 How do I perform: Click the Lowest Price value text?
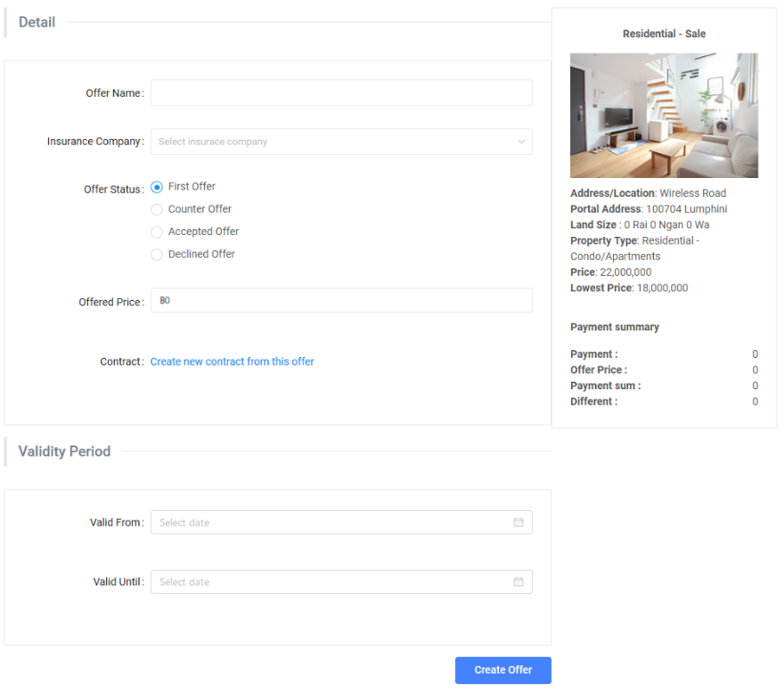pyautogui.click(x=662, y=288)
